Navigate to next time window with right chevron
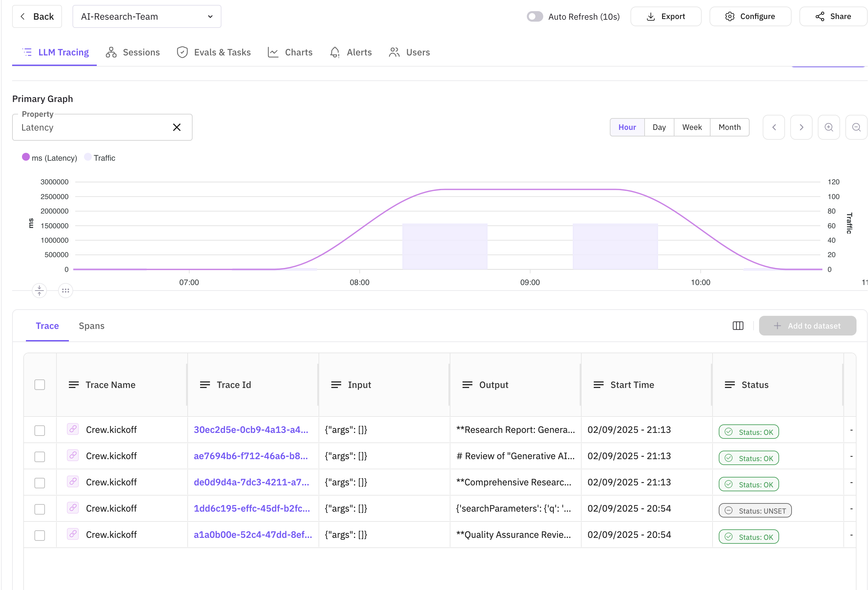The width and height of the screenshot is (868, 590). pos(801,127)
